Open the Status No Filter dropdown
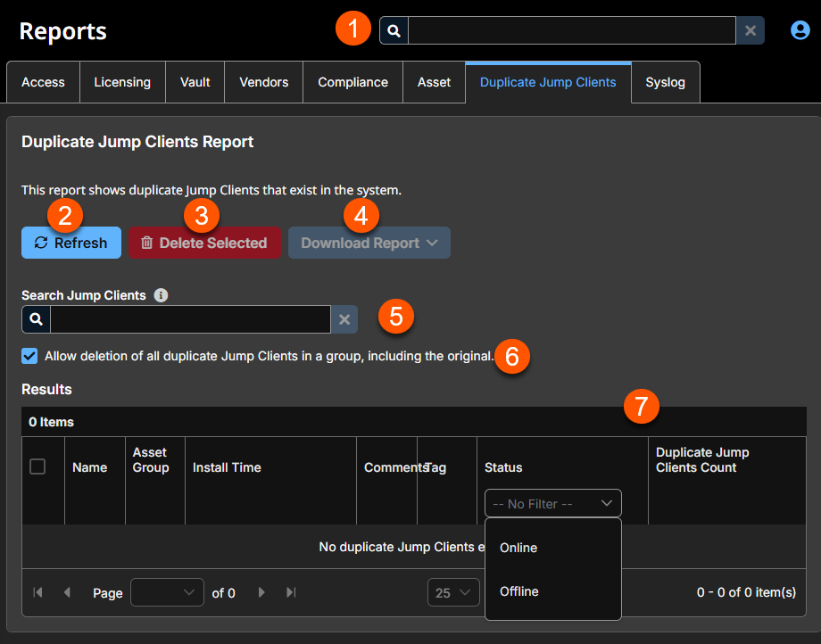This screenshot has height=644, width=821. coord(553,503)
